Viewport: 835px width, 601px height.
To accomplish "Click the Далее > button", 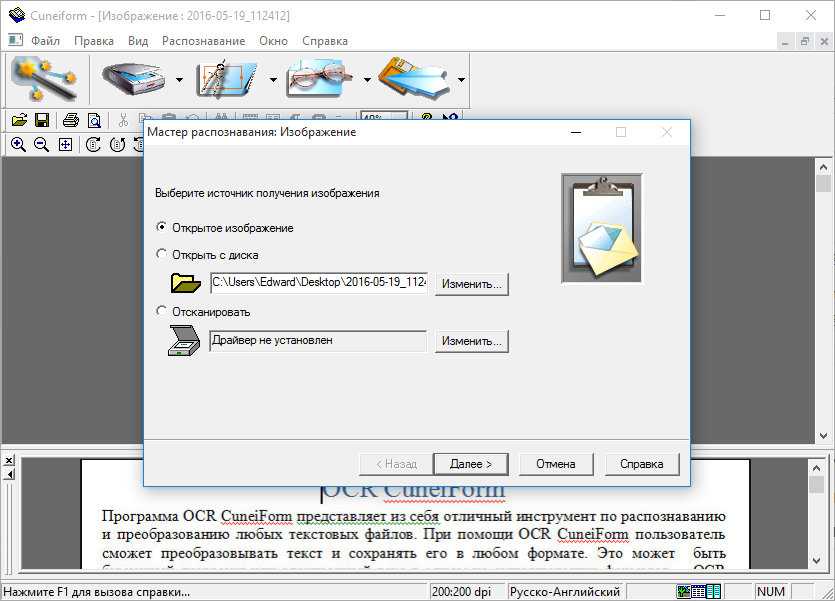I will coord(471,464).
